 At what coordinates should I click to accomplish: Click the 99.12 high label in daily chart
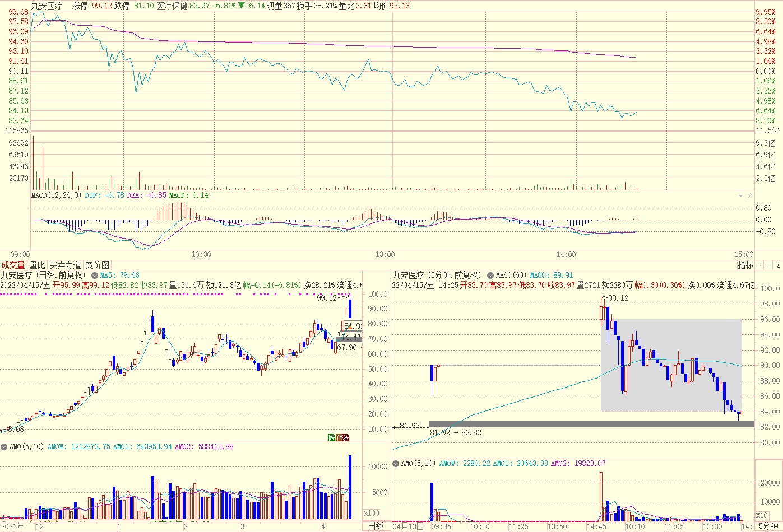(327, 298)
